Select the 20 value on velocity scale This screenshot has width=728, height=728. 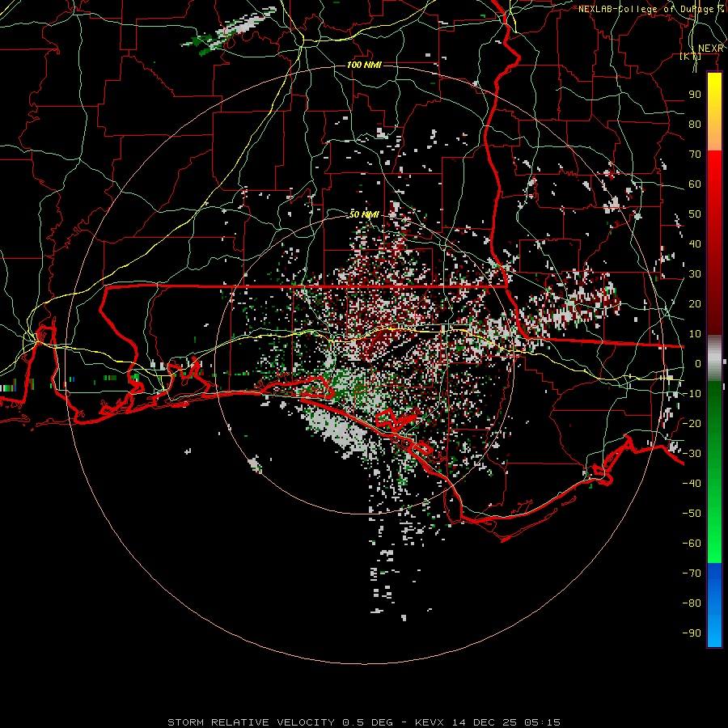[695, 303]
